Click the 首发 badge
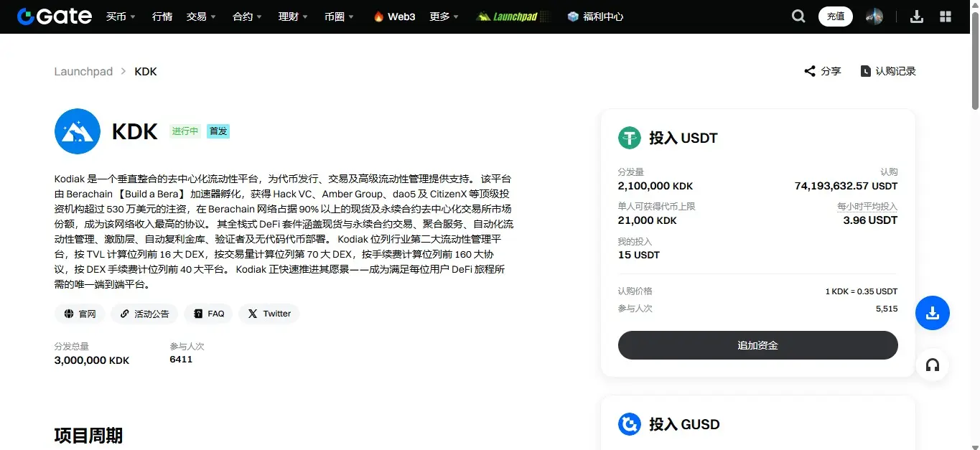The image size is (980, 450). coord(218,131)
